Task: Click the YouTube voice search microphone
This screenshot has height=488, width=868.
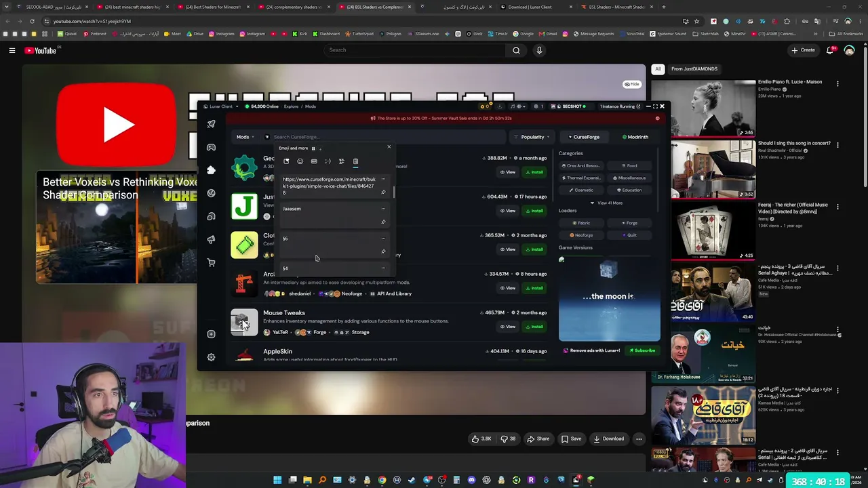Action: pyautogui.click(x=539, y=50)
